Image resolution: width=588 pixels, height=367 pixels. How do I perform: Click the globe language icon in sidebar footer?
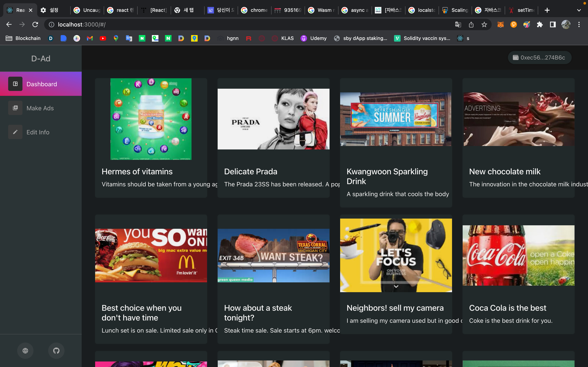[x=25, y=350]
